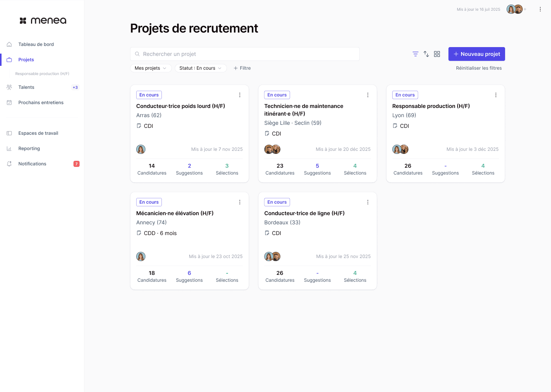Click the sort arrows icon in the toolbar
551x392 pixels.
pyautogui.click(x=426, y=54)
